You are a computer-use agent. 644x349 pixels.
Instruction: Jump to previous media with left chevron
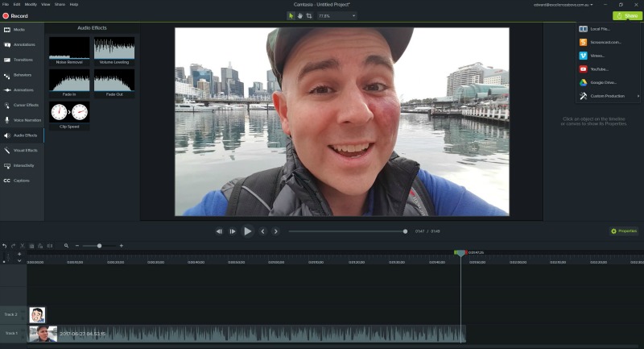[x=263, y=231]
